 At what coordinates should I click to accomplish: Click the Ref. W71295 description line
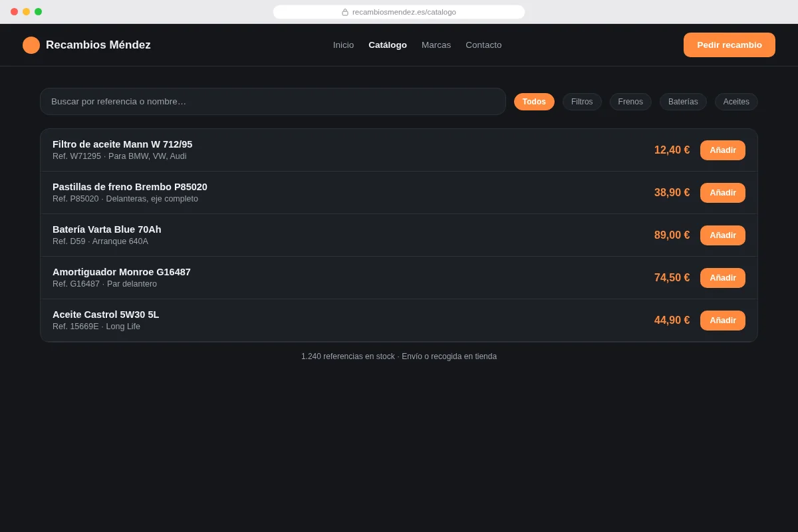click(120, 156)
